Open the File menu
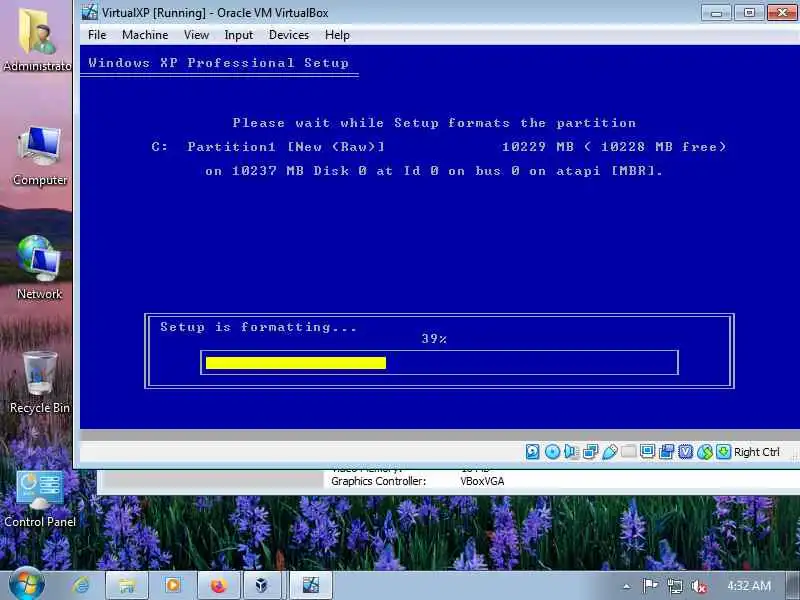 97,35
